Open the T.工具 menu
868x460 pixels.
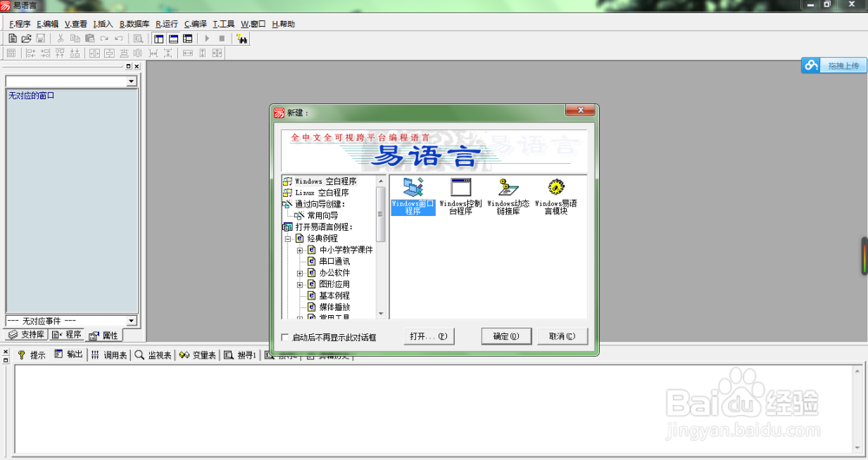(x=224, y=23)
